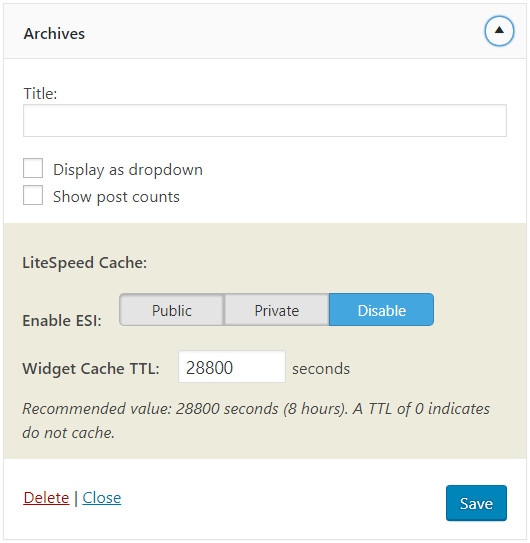The image size is (530, 543).
Task: Switch Enable ESI to Private
Action: pos(277,310)
